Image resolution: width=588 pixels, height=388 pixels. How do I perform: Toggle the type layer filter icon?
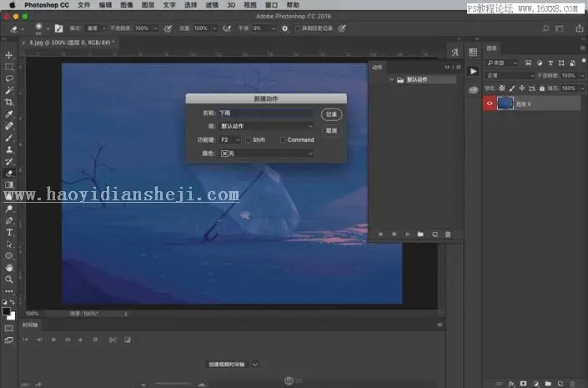[x=550, y=63]
